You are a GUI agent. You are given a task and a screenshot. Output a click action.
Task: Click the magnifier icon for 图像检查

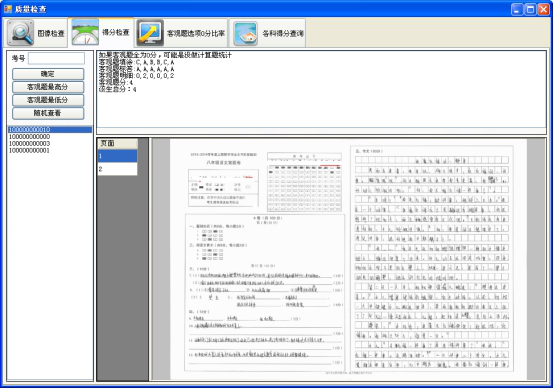(x=20, y=33)
